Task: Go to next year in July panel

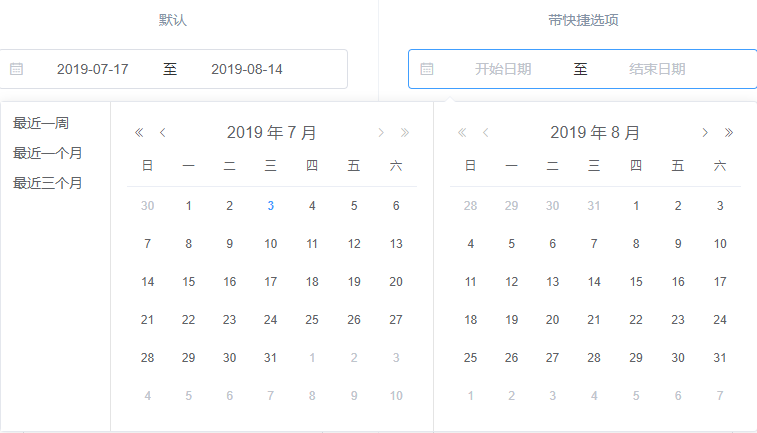Action: pyautogui.click(x=405, y=132)
